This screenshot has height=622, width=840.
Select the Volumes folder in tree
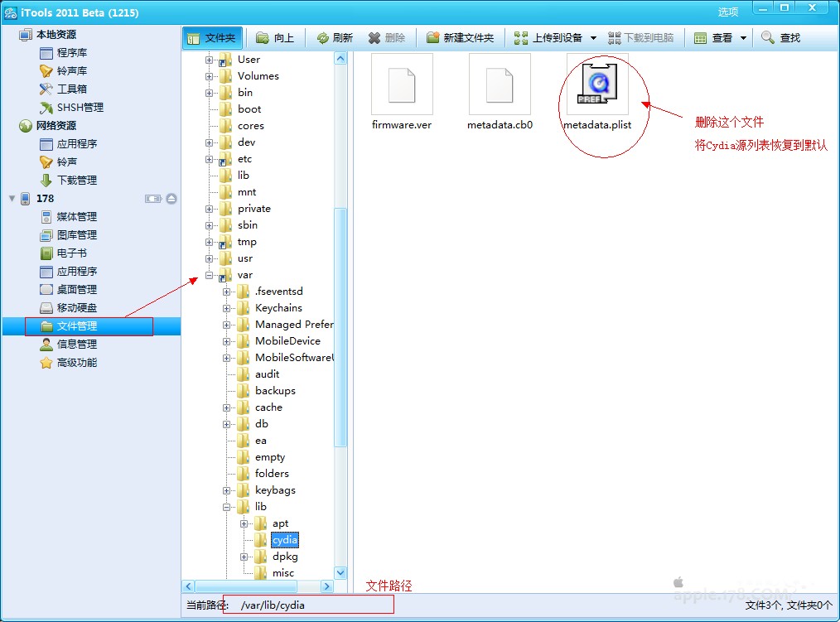(x=258, y=76)
